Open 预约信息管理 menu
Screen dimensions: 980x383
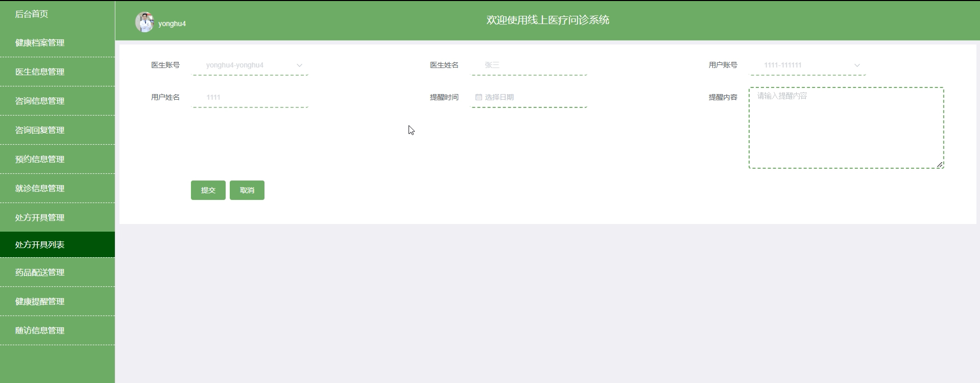[x=57, y=160]
